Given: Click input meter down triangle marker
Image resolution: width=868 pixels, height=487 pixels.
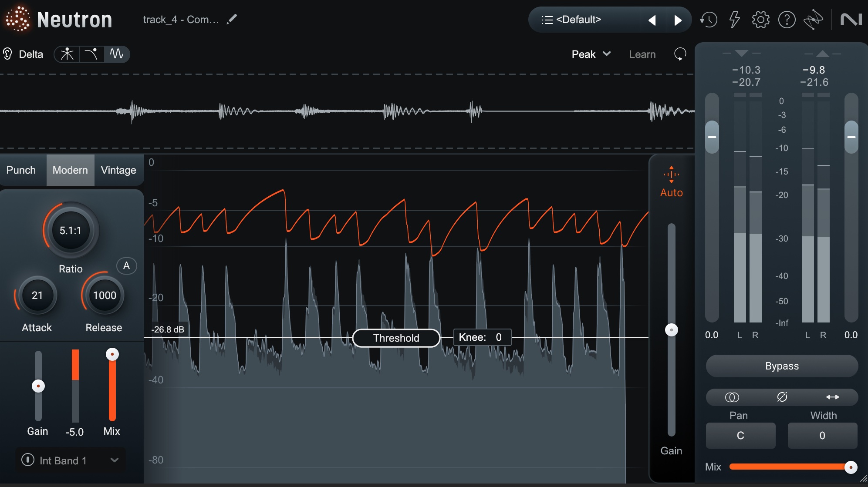Looking at the screenshot, I should (x=741, y=53).
